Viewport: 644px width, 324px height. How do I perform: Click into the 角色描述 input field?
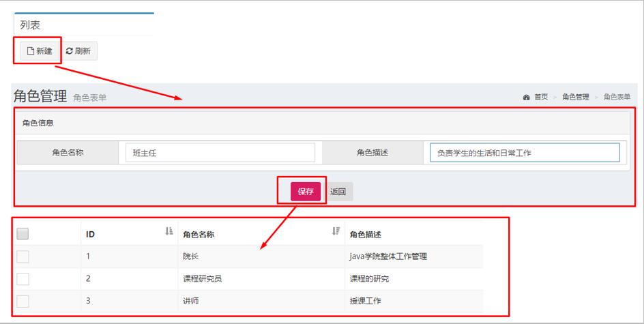click(525, 153)
